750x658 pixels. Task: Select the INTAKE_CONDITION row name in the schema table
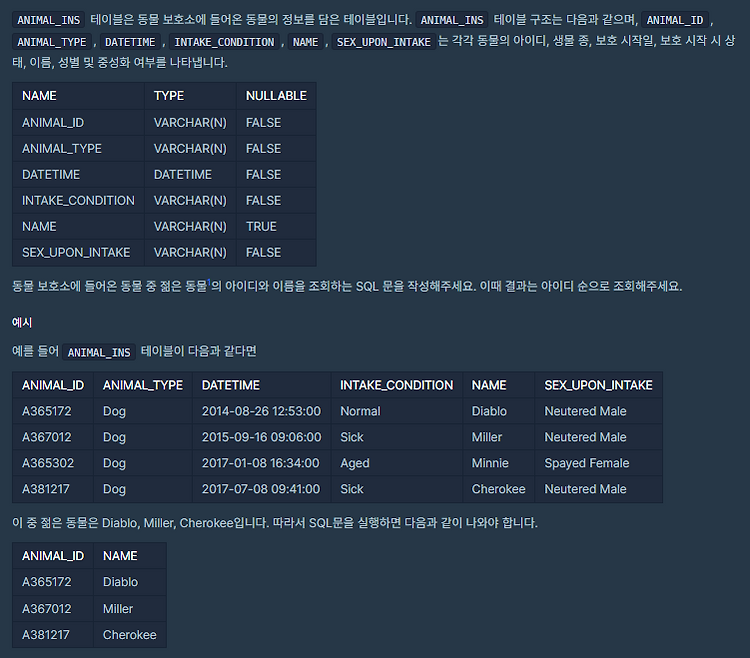[78, 200]
